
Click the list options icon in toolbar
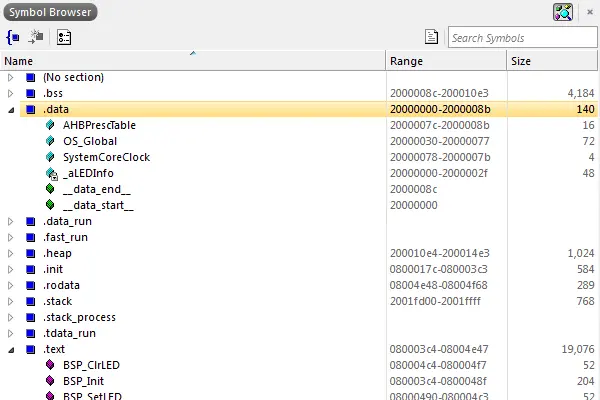click(x=63, y=37)
